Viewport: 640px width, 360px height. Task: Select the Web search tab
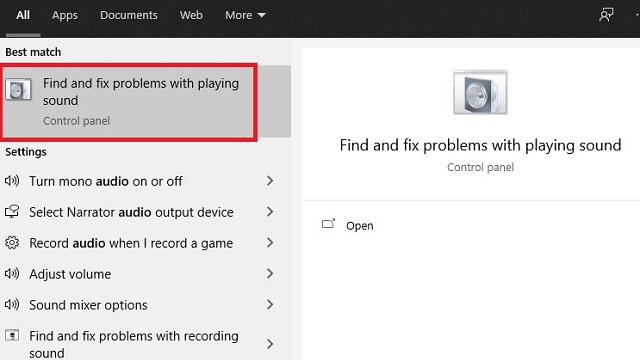[191, 15]
